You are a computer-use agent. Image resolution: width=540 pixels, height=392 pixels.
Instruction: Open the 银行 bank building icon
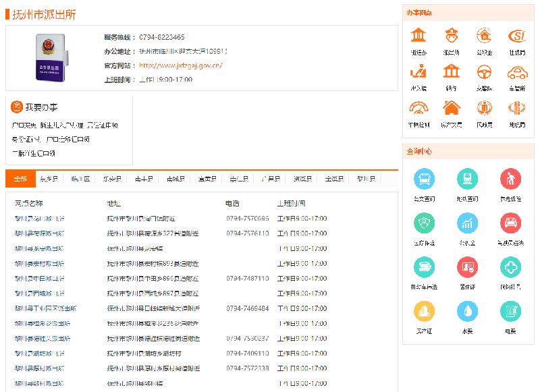(x=451, y=72)
